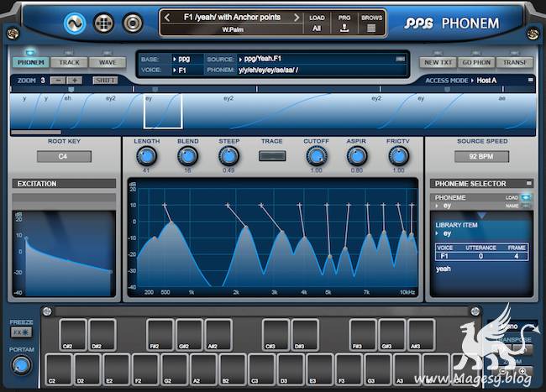Open the circular dial settings page icon
Screen dimensions: 546x392
point(133,24)
